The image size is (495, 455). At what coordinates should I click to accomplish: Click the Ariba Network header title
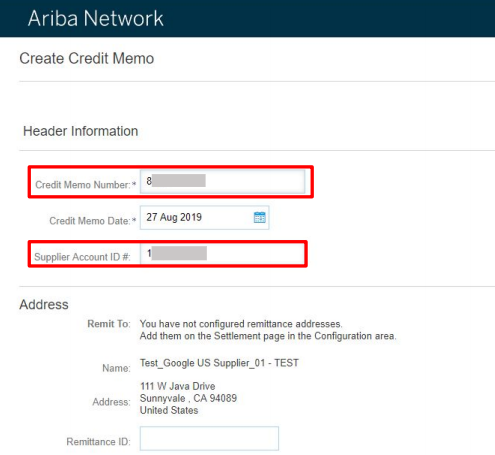[x=96, y=18]
